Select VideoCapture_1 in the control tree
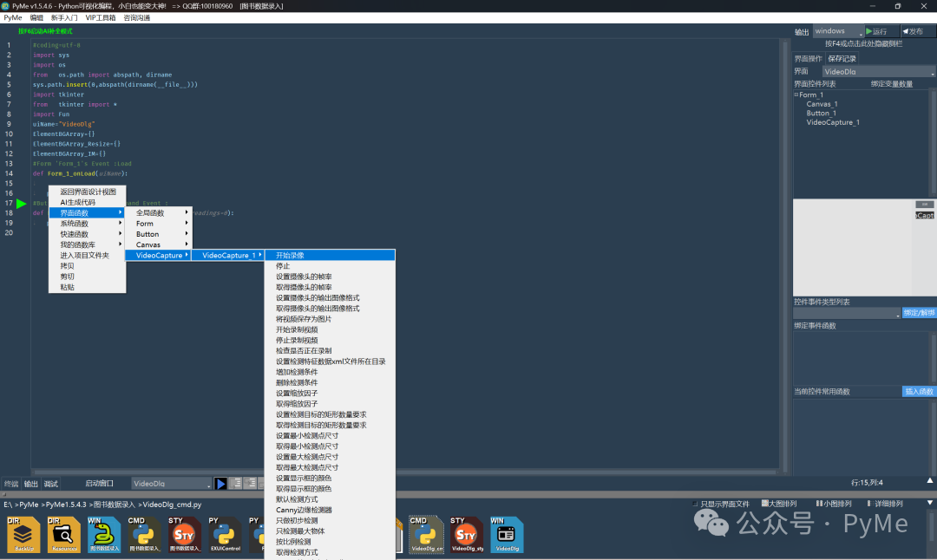The width and height of the screenshot is (937, 560). (x=833, y=122)
